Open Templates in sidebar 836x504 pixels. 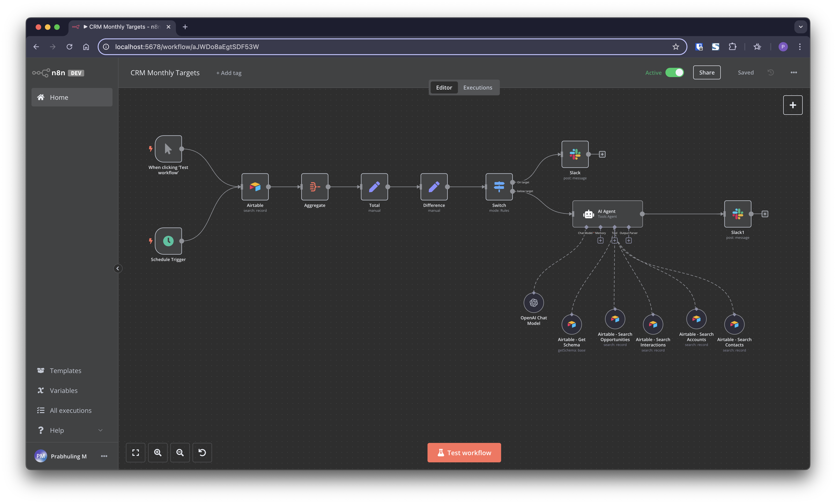pos(72,370)
